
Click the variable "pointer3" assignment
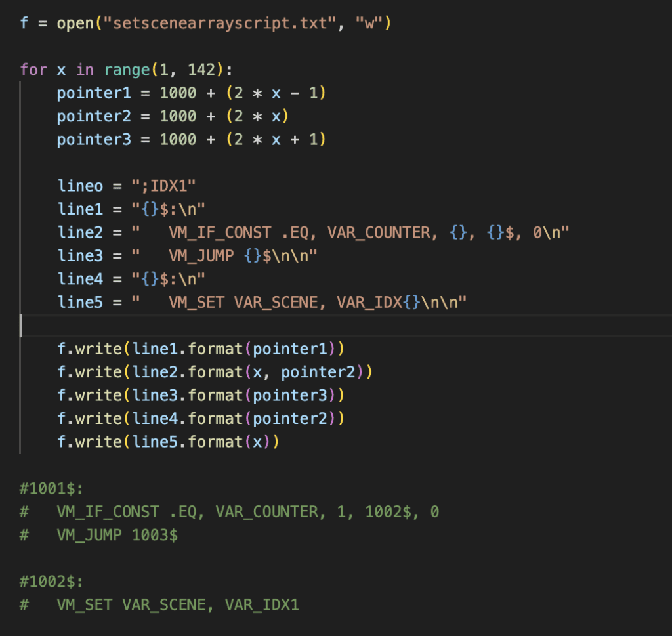94,139
